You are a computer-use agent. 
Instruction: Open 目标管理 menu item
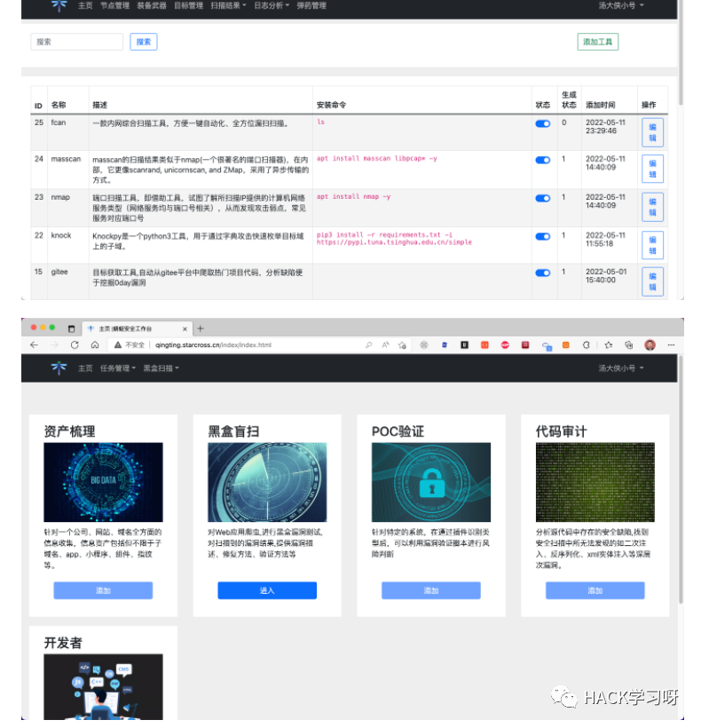coord(188,5)
